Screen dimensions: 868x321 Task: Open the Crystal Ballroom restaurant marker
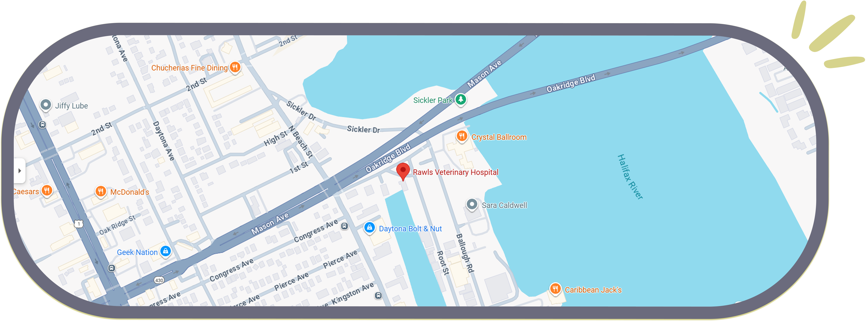(x=462, y=136)
